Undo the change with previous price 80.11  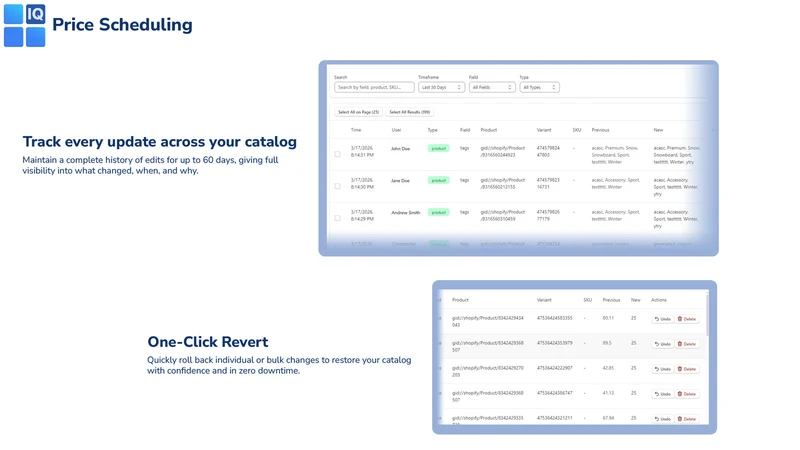tap(662, 319)
